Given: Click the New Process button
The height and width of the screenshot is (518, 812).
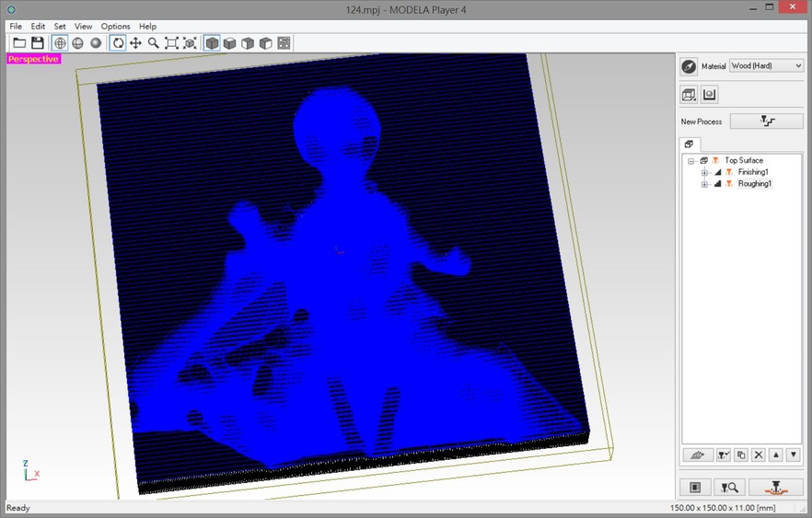Looking at the screenshot, I should (x=766, y=121).
